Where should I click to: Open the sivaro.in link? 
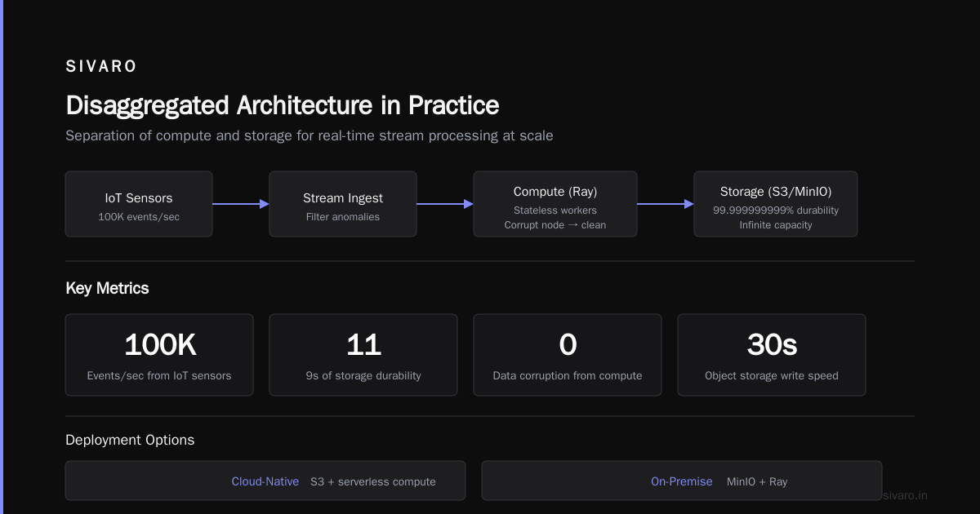click(906, 495)
